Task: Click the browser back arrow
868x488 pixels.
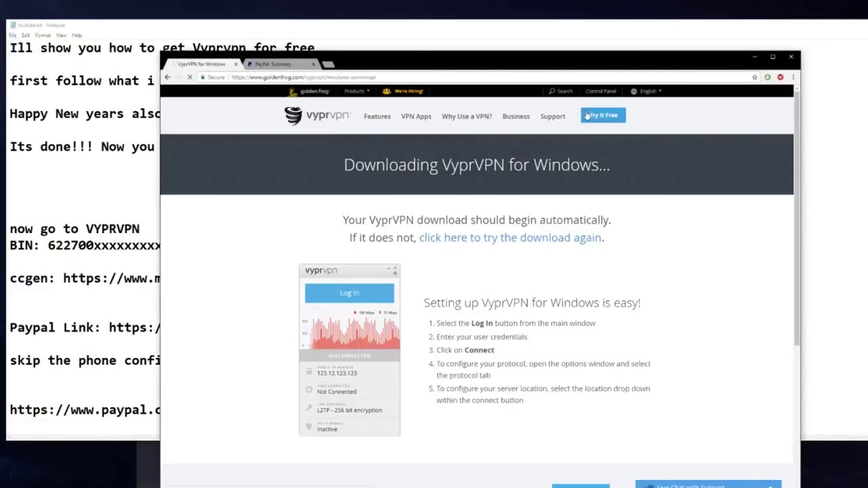Action: pyautogui.click(x=167, y=77)
